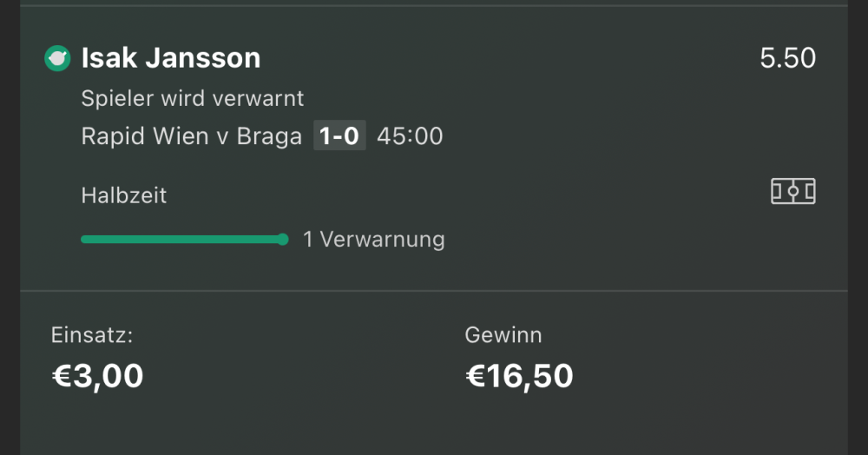
Task: Click the €16,50 winnings amount
Action: click(x=519, y=376)
